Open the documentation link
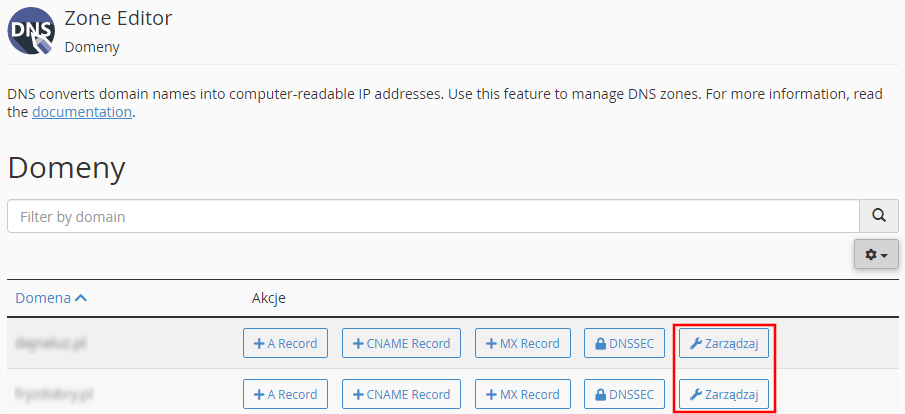This screenshot has width=905, height=414. tap(82, 112)
